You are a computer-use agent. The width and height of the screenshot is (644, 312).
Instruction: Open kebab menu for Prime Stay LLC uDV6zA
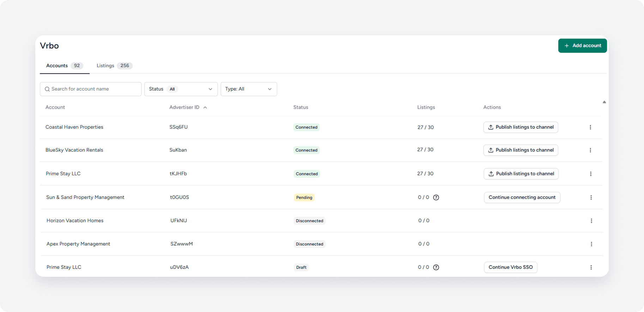591,267
